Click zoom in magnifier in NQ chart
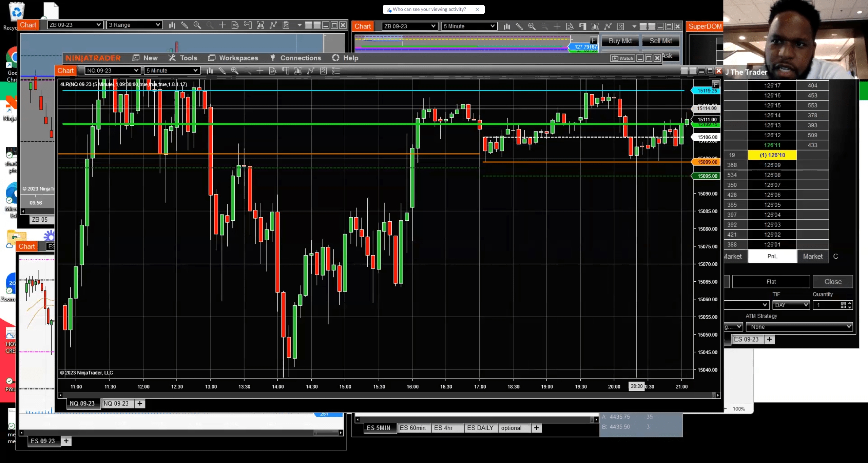This screenshot has width=868, height=463. click(x=235, y=71)
